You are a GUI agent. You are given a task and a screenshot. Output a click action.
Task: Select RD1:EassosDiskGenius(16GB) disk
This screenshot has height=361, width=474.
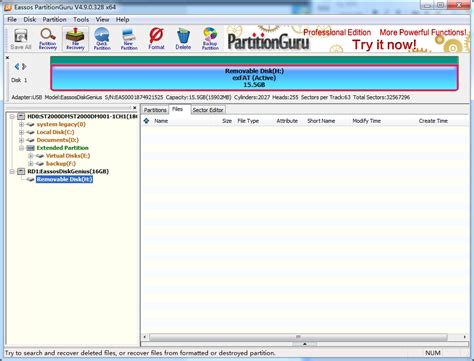pyautogui.click(x=68, y=171)
